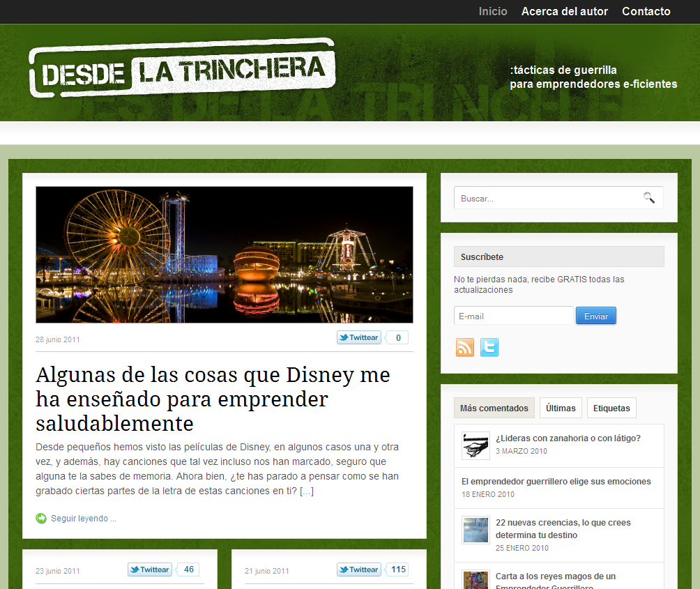Viewport: 700px width, 589px height.
Task: Click the date 25 ENERO 2010
Action: coord(522,548)
